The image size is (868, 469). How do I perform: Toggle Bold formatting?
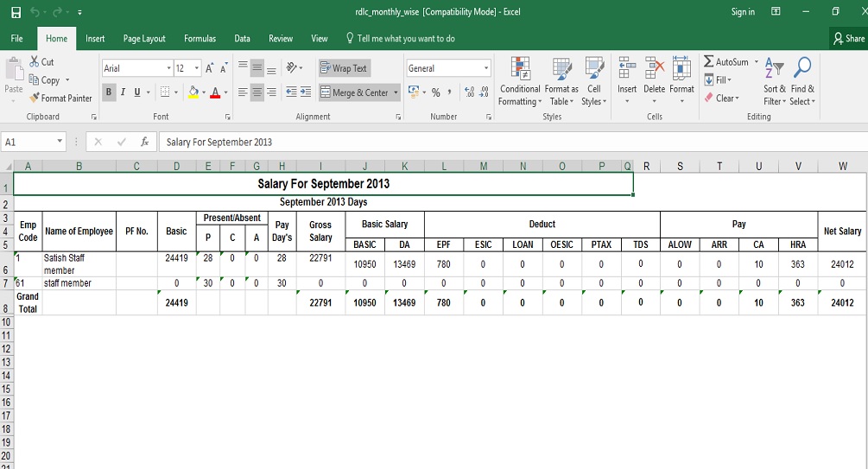[109, 92]
